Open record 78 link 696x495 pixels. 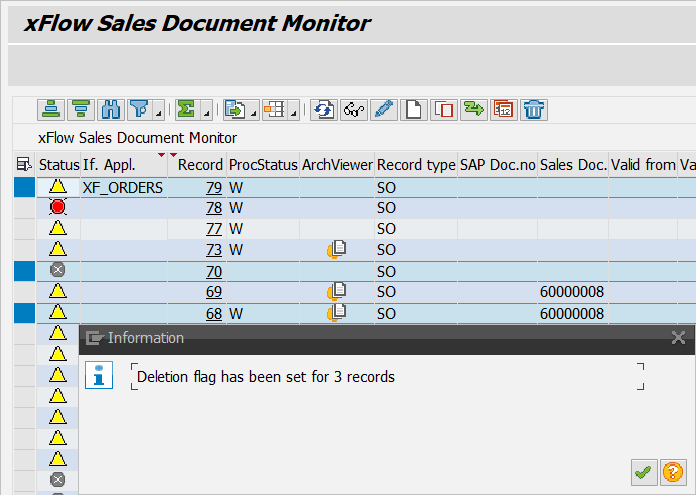213,208
